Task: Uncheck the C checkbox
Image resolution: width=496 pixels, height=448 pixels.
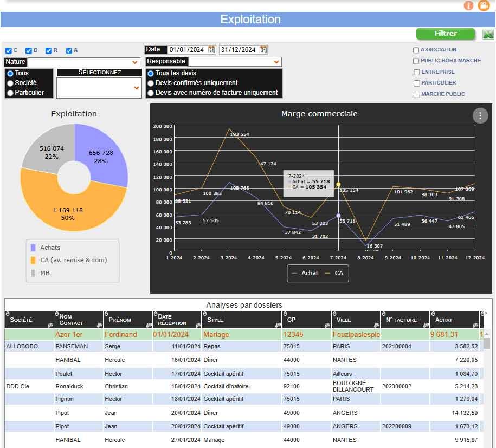Action: pos(8,50)
